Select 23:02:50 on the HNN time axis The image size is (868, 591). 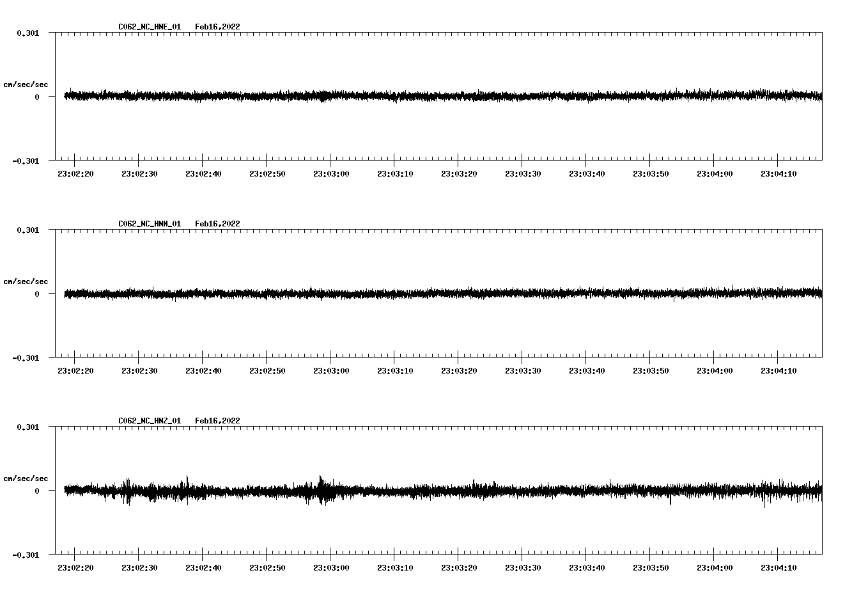[267, 370]
